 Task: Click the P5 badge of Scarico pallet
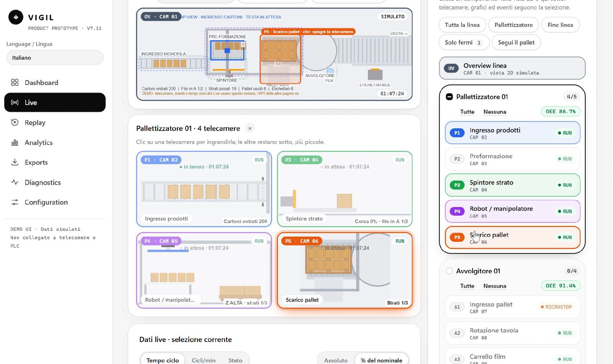(x=457, y=237)
